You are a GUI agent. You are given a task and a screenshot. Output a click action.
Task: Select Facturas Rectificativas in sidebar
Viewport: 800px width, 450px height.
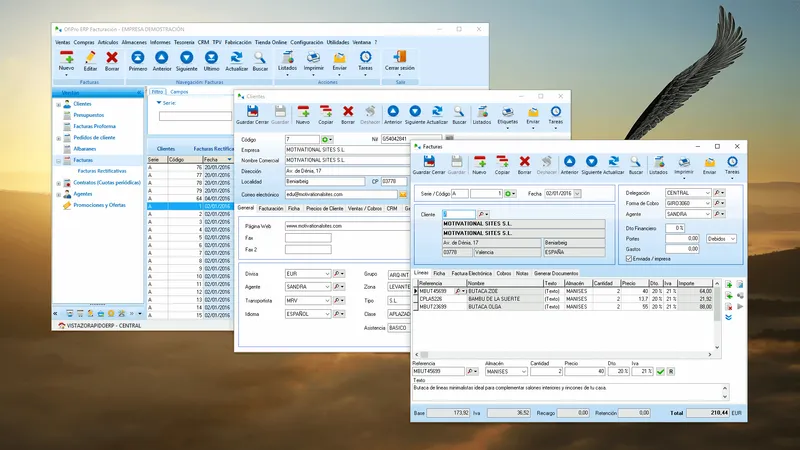coord(102,171)
